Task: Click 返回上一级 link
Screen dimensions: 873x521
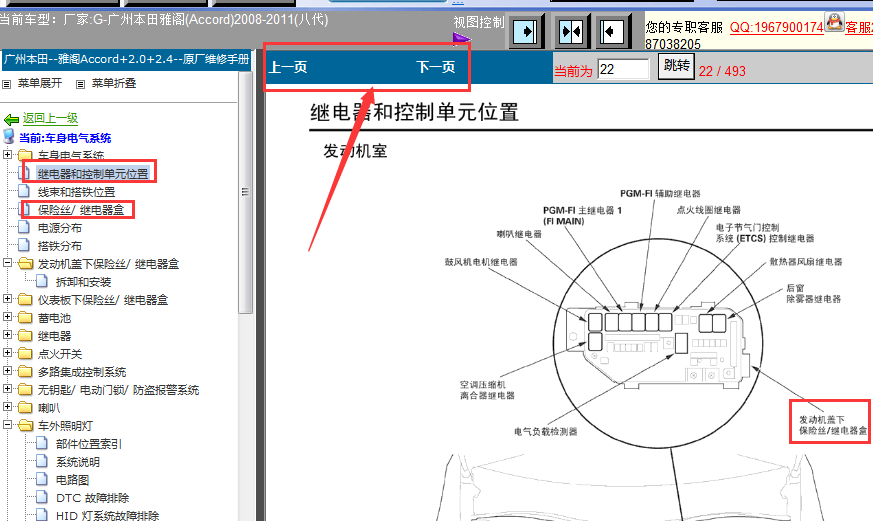Action: (x=50, y=118)
